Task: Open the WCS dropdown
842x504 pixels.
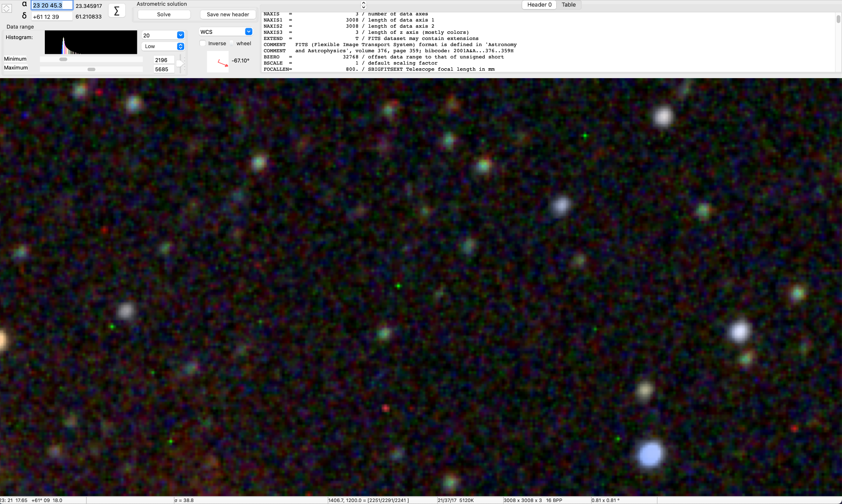Action: (226, 32)
